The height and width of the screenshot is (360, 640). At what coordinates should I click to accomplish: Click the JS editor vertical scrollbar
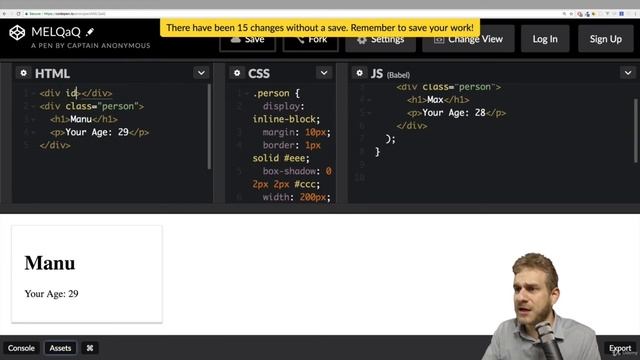[x=636, y=131]
